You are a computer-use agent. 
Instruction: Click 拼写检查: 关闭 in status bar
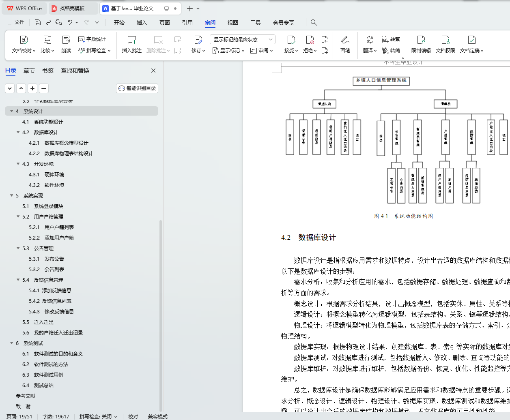click(98, 416)
